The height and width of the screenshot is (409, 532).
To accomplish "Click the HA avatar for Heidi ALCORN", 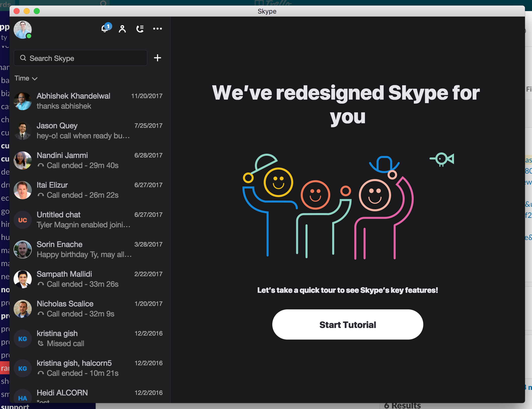I will pyautogui.click(x=23, y=396).
